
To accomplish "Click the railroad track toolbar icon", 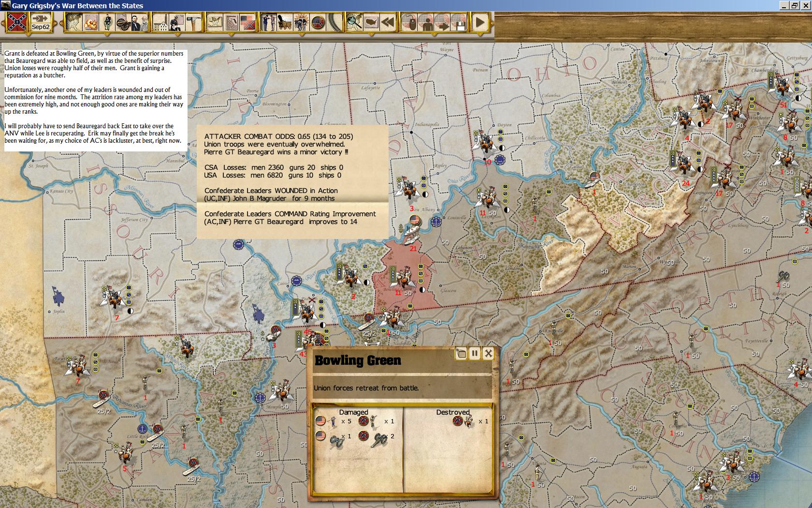I will pyautogui.click(x=334, y=22).
